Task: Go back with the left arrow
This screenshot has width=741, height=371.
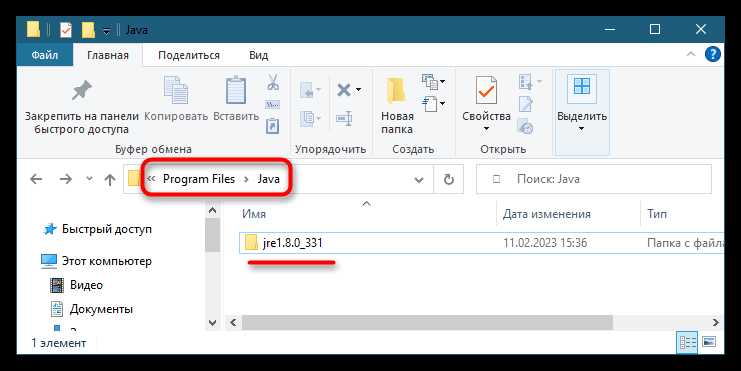Action: (36, 179)
